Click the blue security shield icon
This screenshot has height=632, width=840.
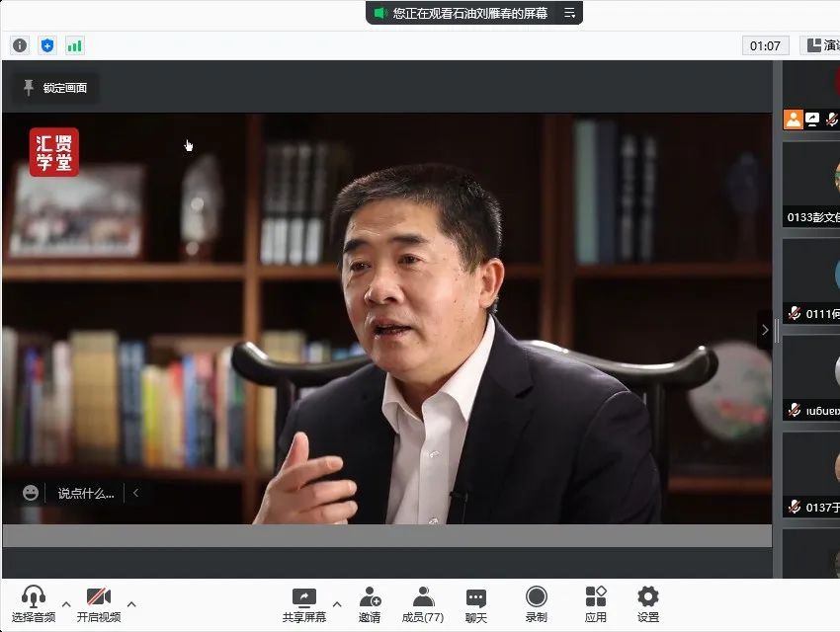coord(46,45)
